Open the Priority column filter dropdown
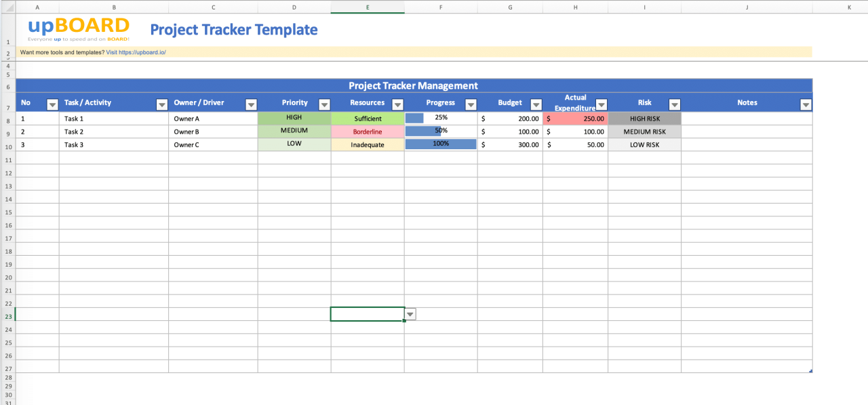Viewport: 868px width, 405px height. [x=324, y=104]
